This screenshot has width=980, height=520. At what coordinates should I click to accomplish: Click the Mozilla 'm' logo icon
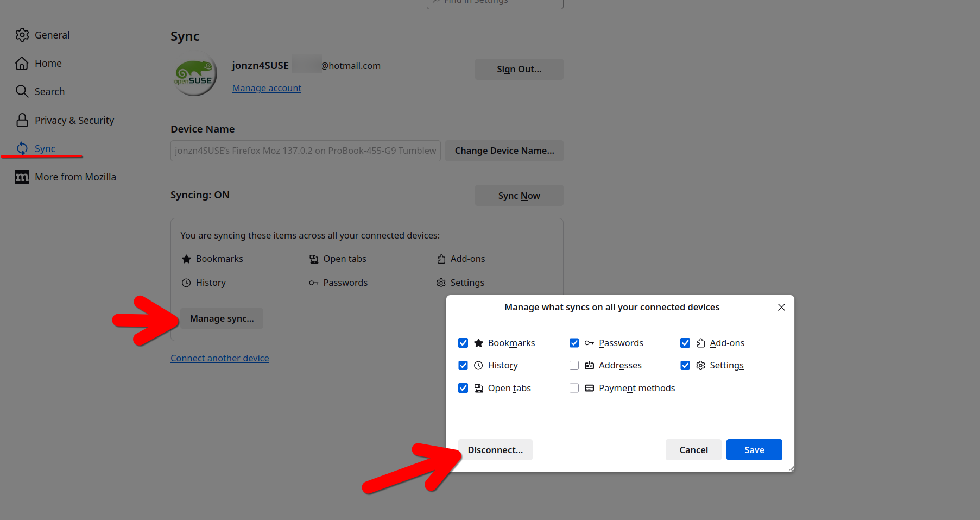point(22,177)
